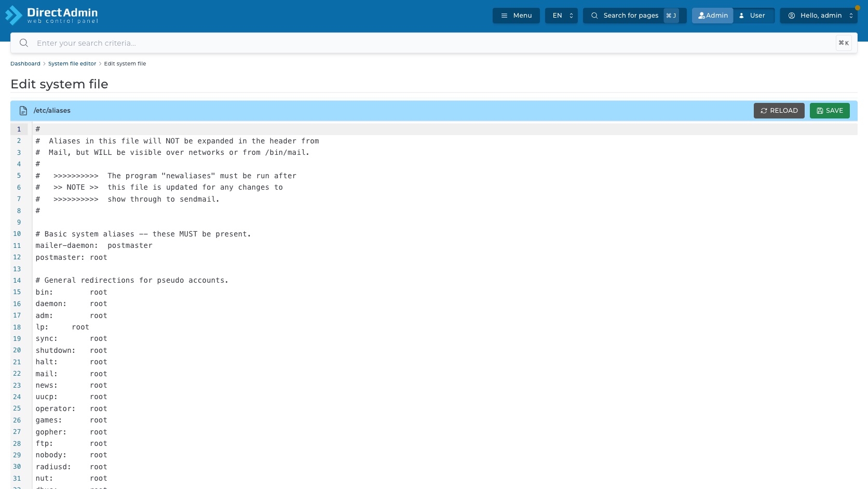Click the orange notification dot

click(x=858, y=8)
